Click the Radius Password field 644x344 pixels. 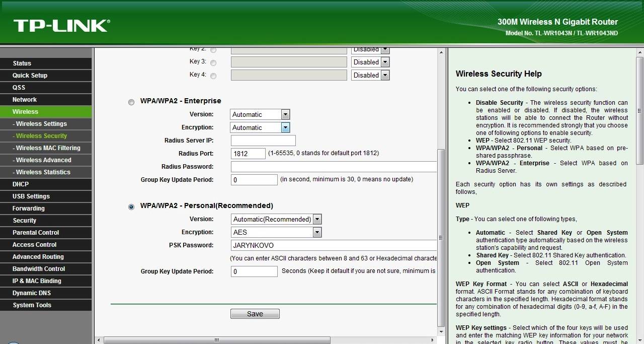click(334, 167)
